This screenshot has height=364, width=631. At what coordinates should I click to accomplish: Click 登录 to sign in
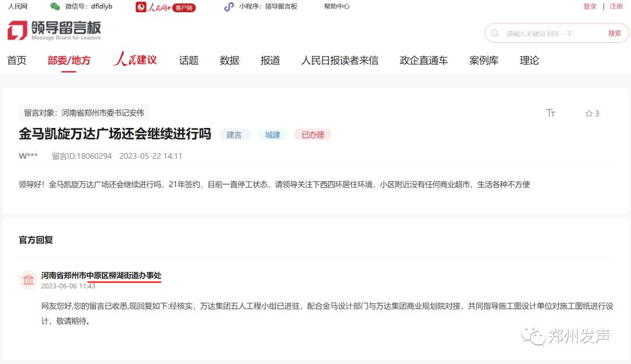(x=590, y=6)
